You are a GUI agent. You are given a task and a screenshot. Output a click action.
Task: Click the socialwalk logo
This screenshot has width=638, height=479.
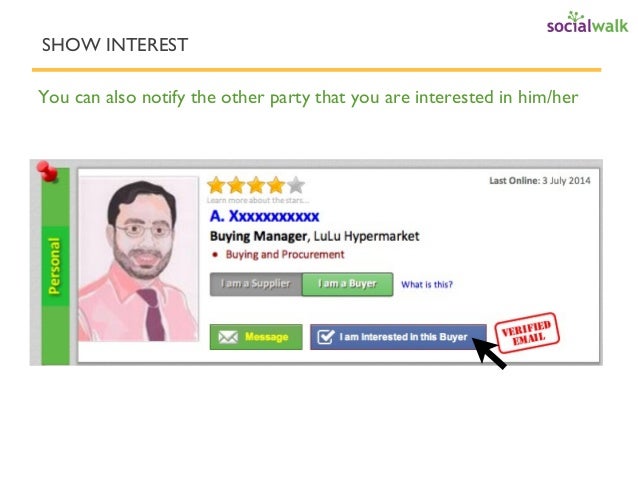tap(587, 23)
